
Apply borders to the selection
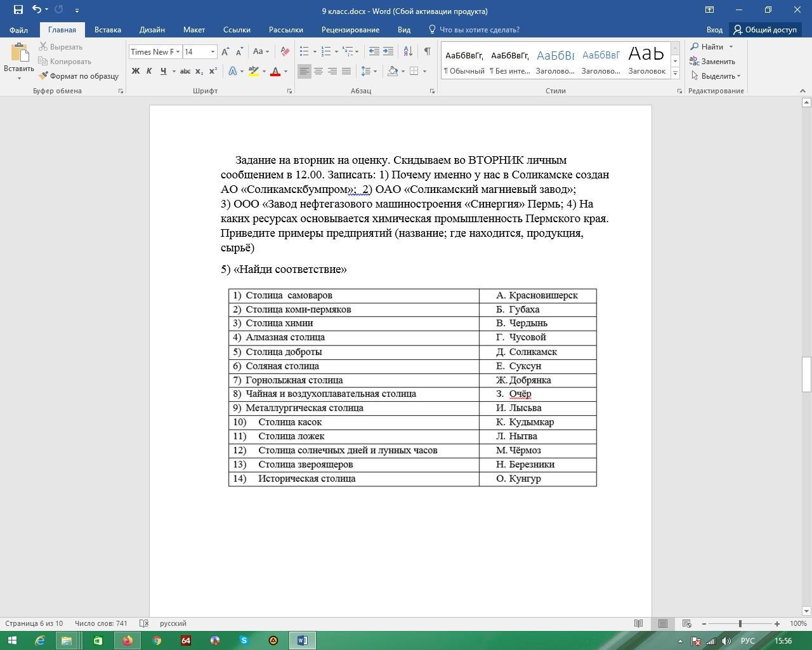[x=414, y=71]
